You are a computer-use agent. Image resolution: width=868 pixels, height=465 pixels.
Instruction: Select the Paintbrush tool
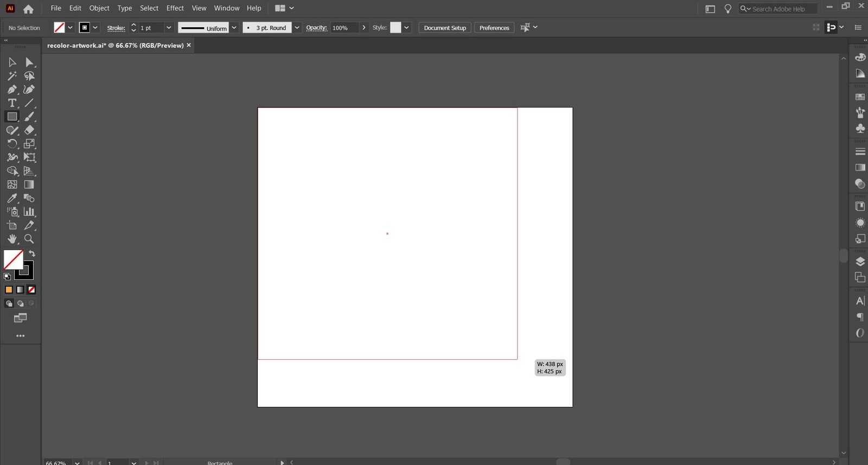29,117
